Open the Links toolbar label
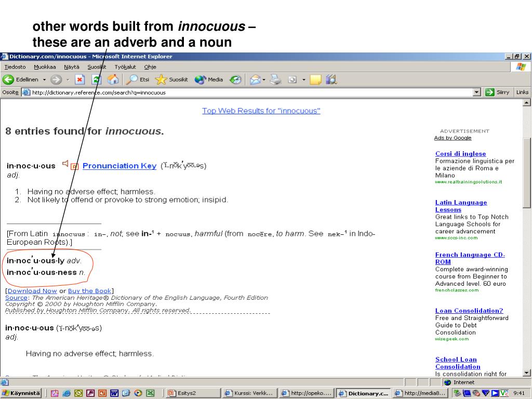 tap(522, 92)
